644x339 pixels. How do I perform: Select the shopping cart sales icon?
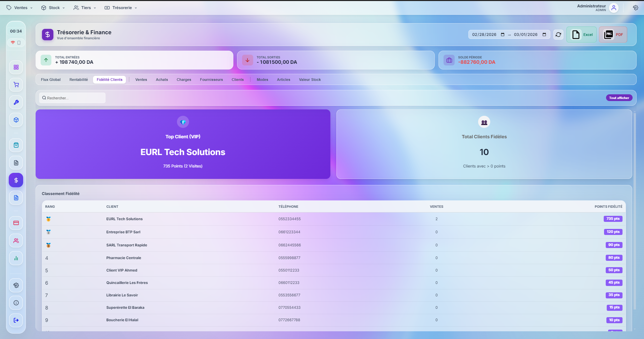[15, 85]
